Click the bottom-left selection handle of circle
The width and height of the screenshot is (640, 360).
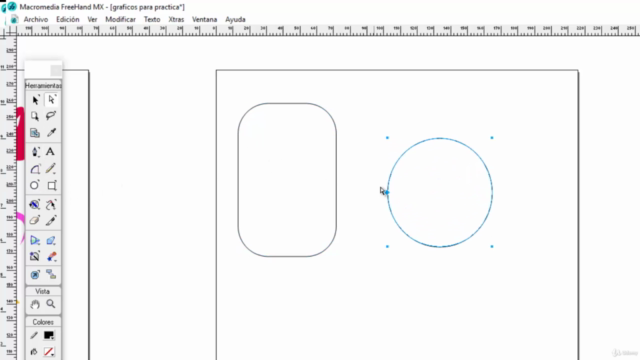coord(387,247)
